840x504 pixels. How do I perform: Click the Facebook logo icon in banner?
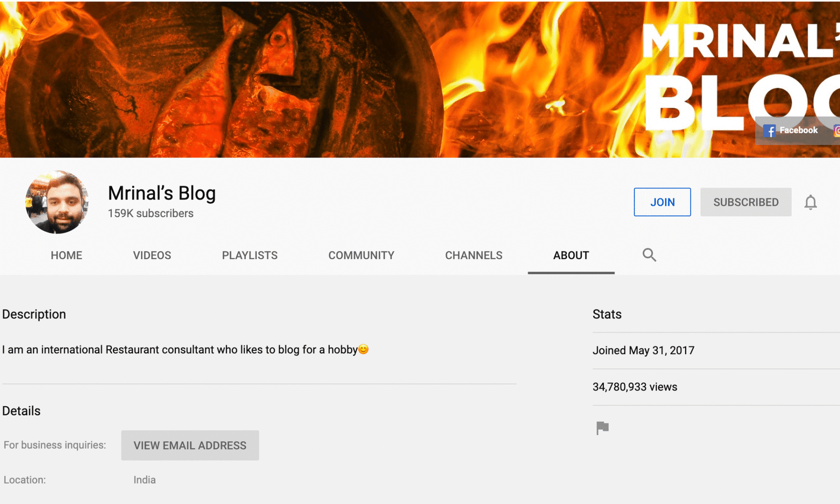769,131
